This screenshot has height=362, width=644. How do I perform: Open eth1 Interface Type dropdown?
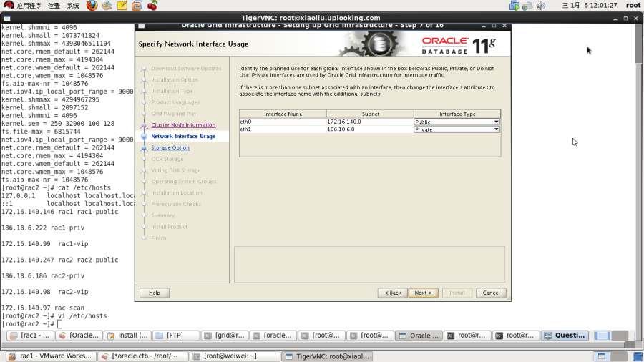coord(457,129)
